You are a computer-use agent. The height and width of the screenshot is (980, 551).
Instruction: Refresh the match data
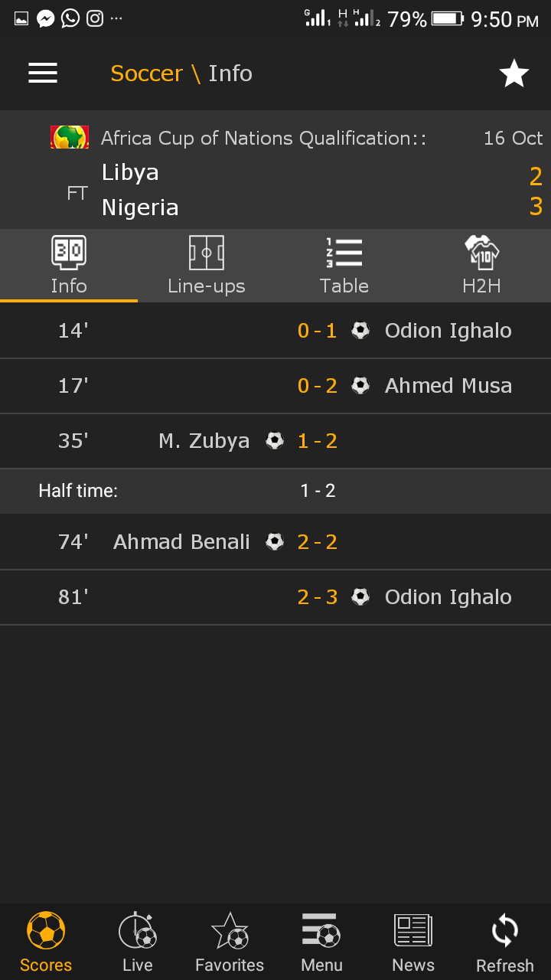coord(505,942)
